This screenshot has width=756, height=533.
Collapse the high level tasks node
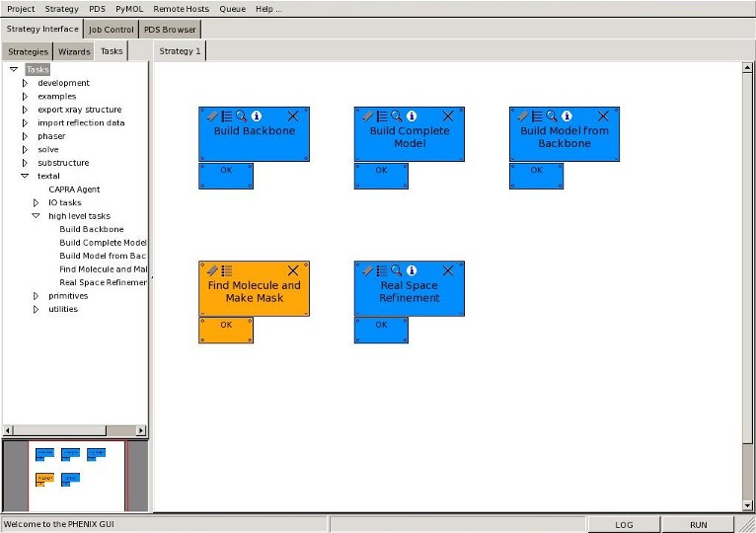point(37,215)
